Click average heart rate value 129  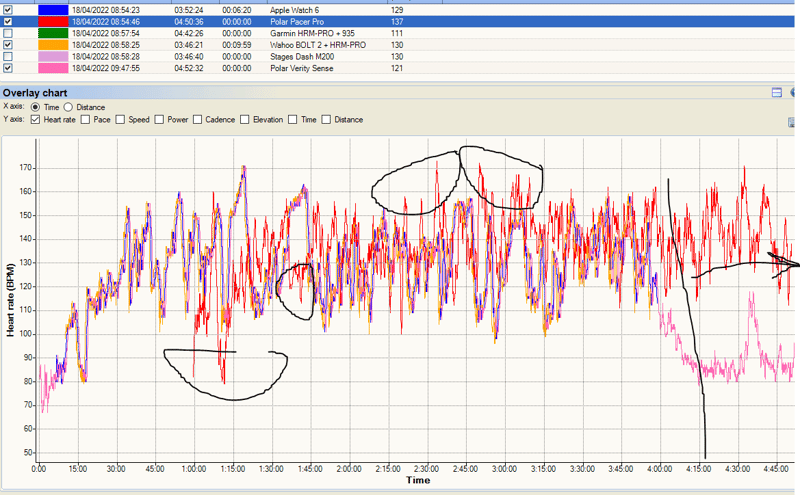pyautogui.click(x=397, y=10)
